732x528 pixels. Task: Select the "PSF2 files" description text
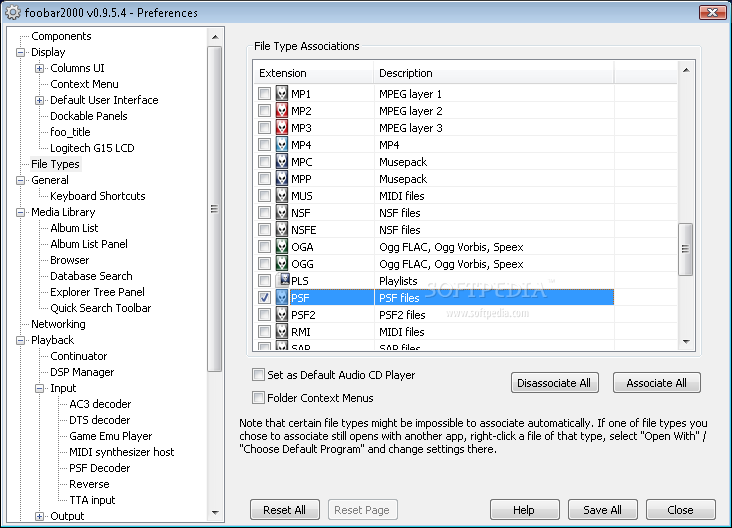402,315
